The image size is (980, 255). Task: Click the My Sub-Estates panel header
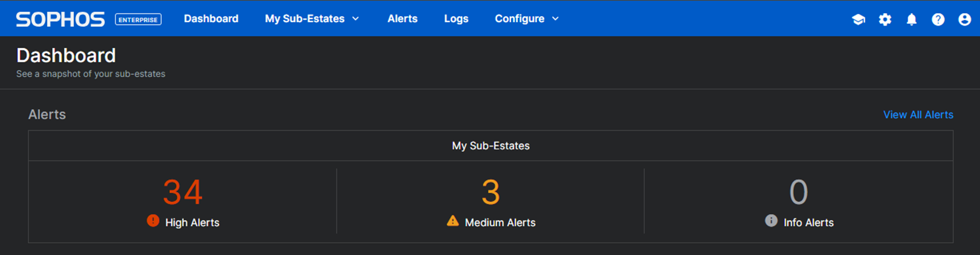[490, 146]
